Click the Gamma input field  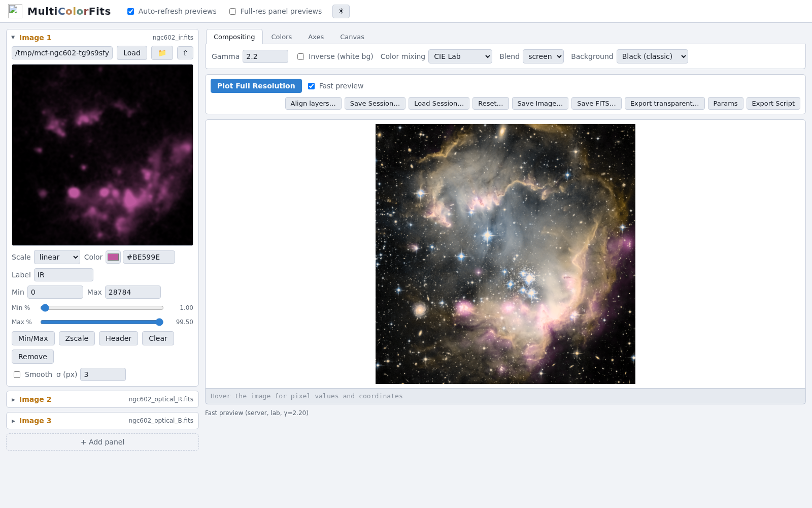[x=265, y=56]
